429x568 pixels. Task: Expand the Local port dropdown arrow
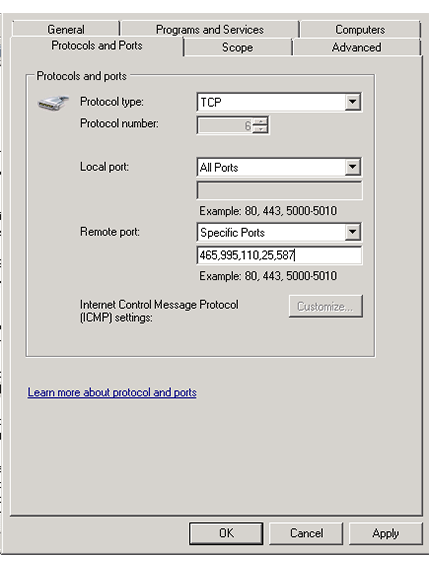tap(352, 167)
